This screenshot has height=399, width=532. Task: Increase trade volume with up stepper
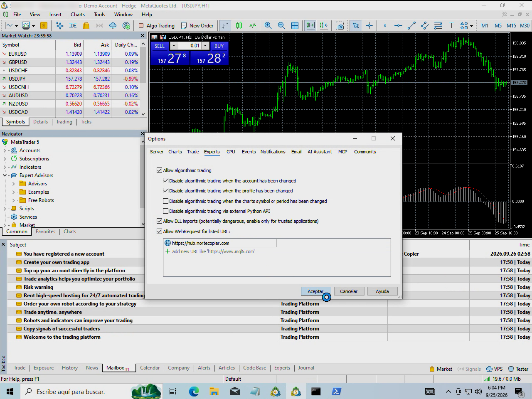(205, 46)
